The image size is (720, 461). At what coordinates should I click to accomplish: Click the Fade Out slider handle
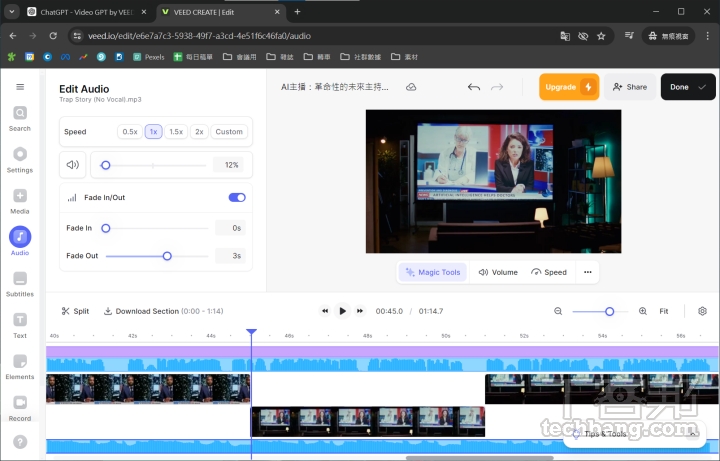point(167,256)
